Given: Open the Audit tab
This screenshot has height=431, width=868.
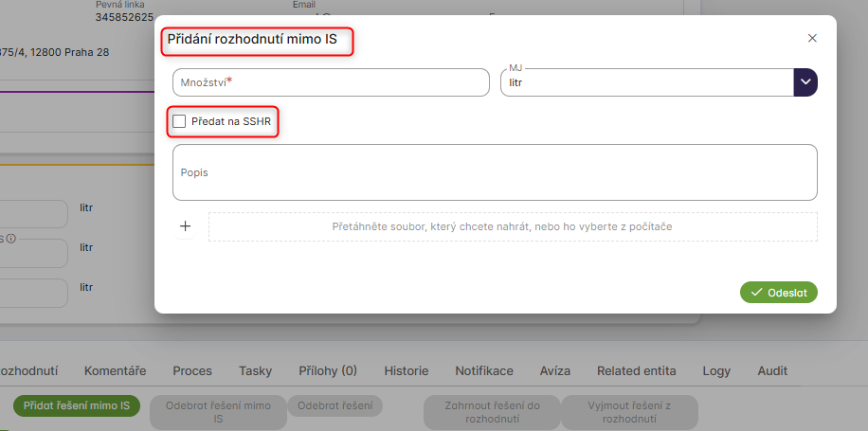Looking at the screenshot, I should (x=772, y=371).
